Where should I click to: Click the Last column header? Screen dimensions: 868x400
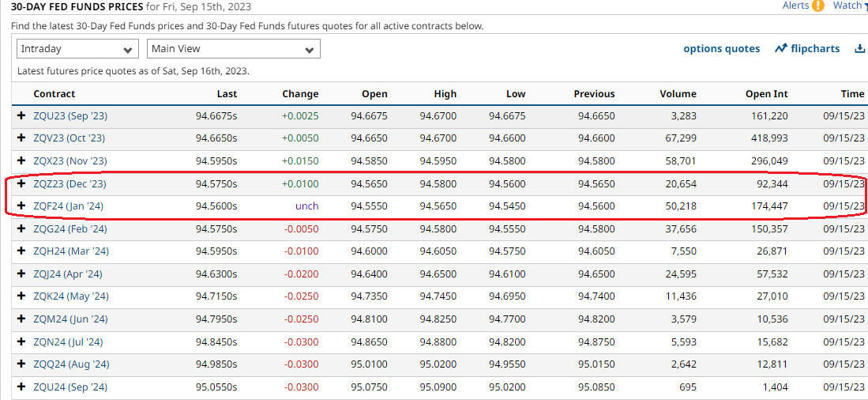pos(227,94)
